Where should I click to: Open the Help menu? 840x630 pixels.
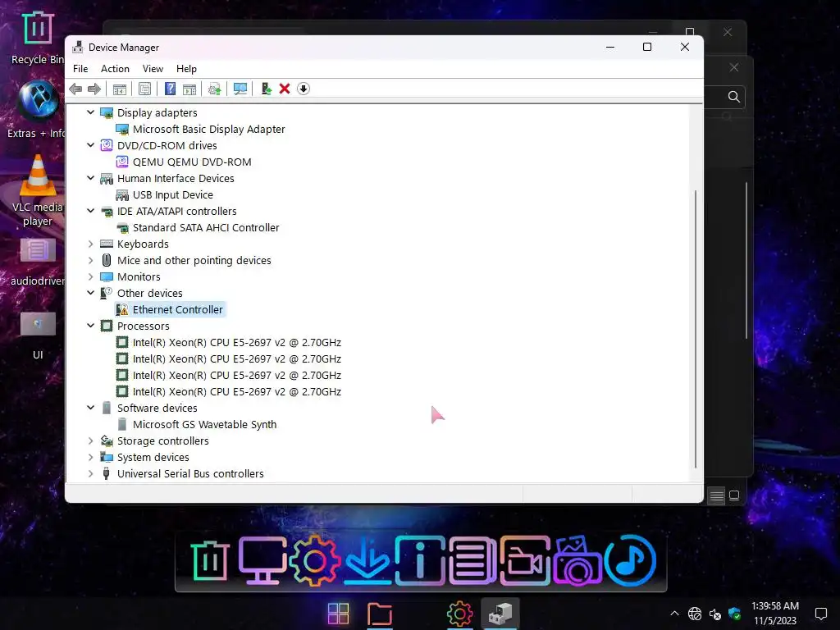coord(186,69)
